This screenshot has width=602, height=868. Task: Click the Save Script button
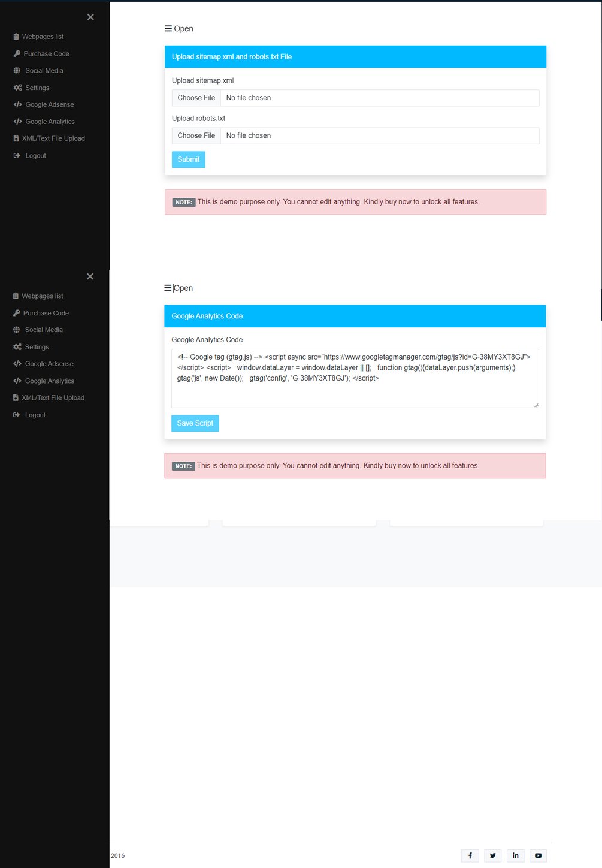click(x=195, y=423)
